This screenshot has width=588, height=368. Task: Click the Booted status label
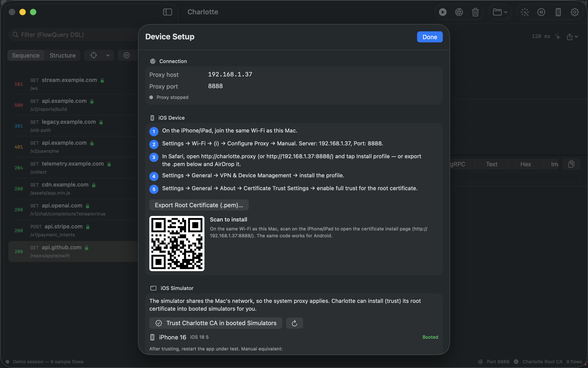[x=430, y=337]
